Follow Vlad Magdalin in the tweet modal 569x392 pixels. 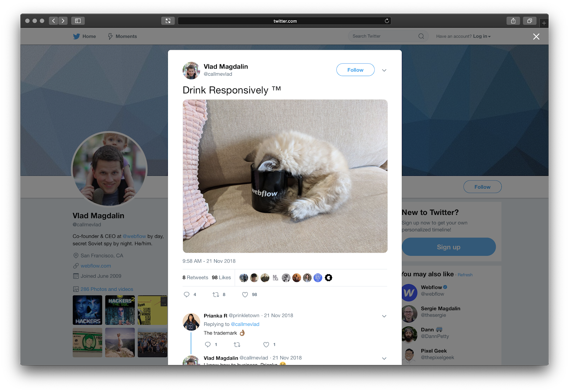(x=355, y=70)
